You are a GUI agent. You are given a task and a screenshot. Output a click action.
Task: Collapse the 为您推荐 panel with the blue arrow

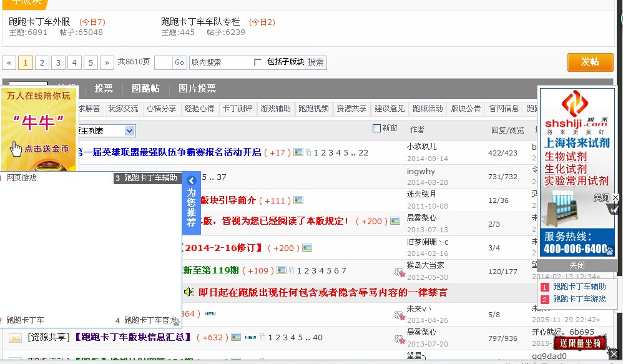click(192, 180)
